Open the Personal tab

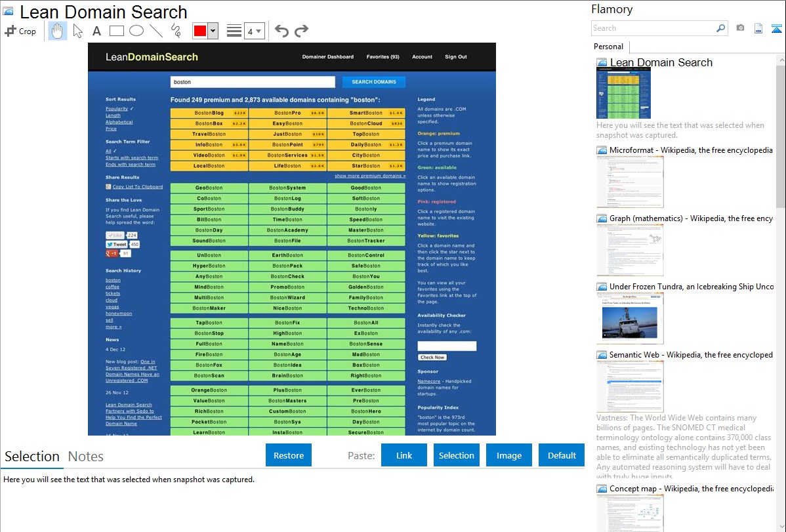coord(608,47)
